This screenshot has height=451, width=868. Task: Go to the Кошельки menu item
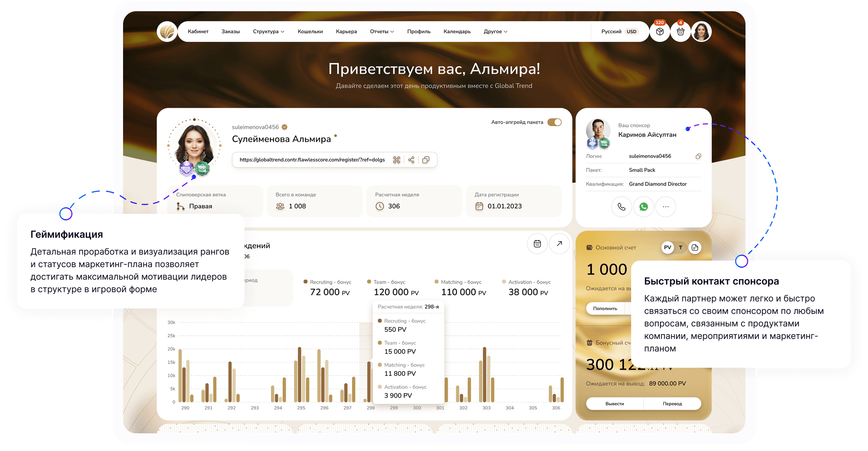310,31
